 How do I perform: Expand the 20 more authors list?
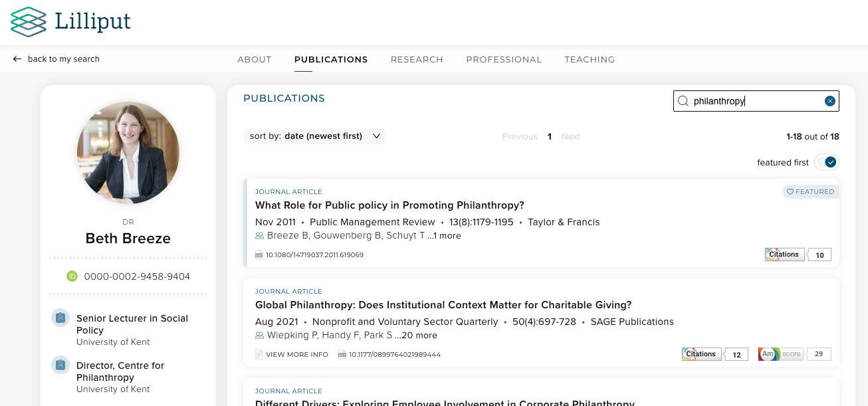(x=419, y=336)
